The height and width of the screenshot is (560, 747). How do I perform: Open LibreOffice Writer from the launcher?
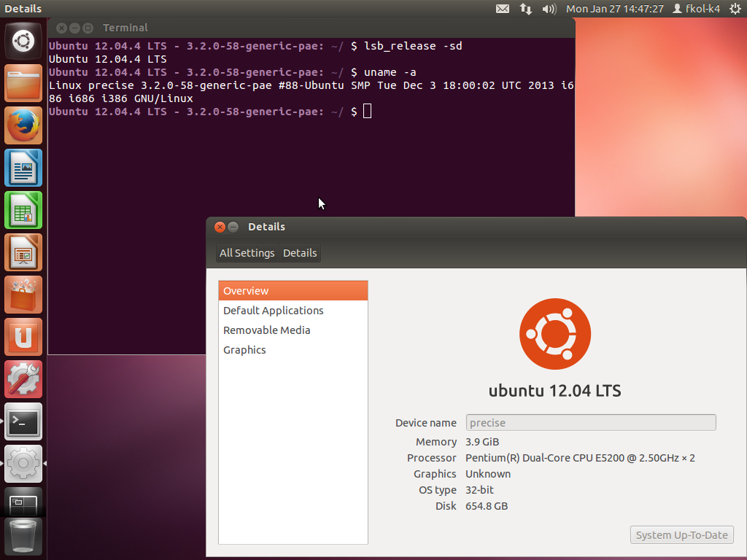[x=23, y=168]
